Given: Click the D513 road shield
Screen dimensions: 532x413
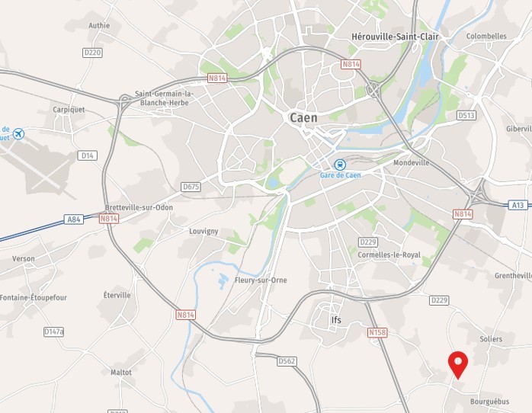Looking at the screenshot, I should coord(466,115).
